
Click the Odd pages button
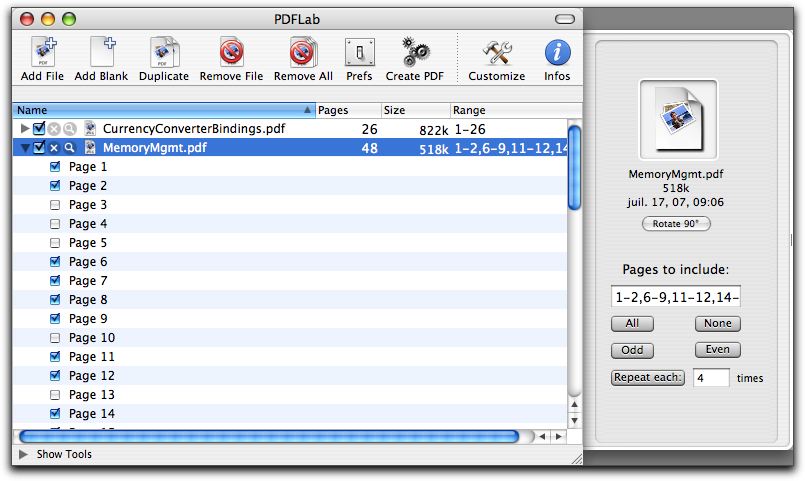(632, 350)
